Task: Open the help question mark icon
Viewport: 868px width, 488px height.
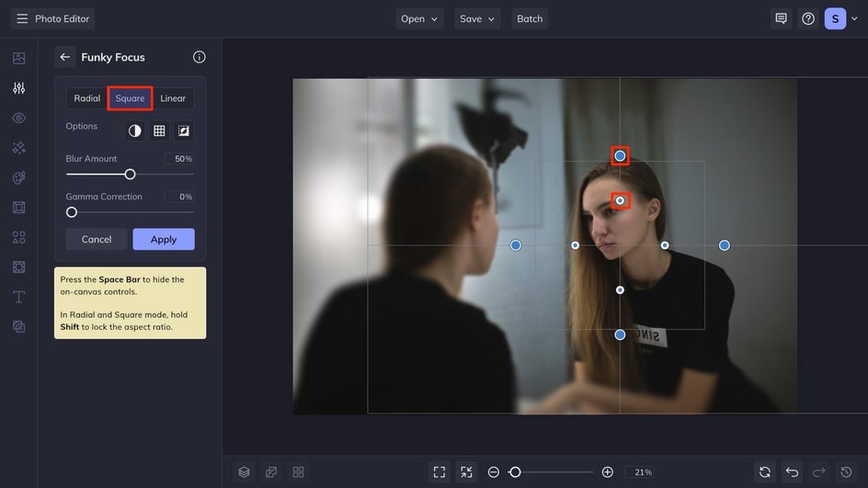Action: click(808, 18)
